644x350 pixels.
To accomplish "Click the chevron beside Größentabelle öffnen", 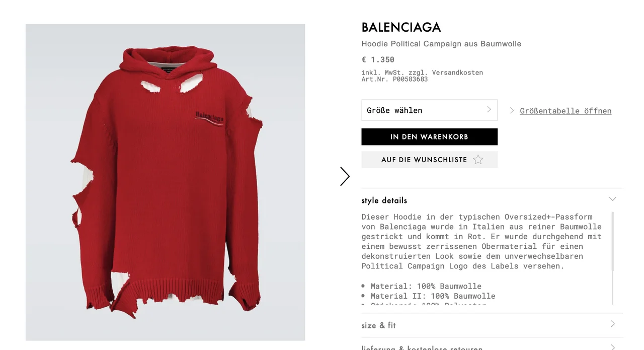I will 512,110.
